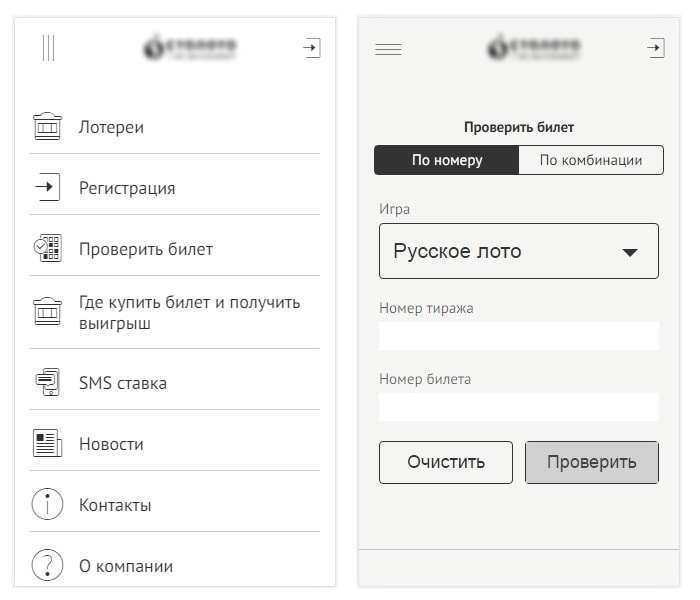Focus the Номер тиража input field
700x600 pixels.
pos(519,336)
